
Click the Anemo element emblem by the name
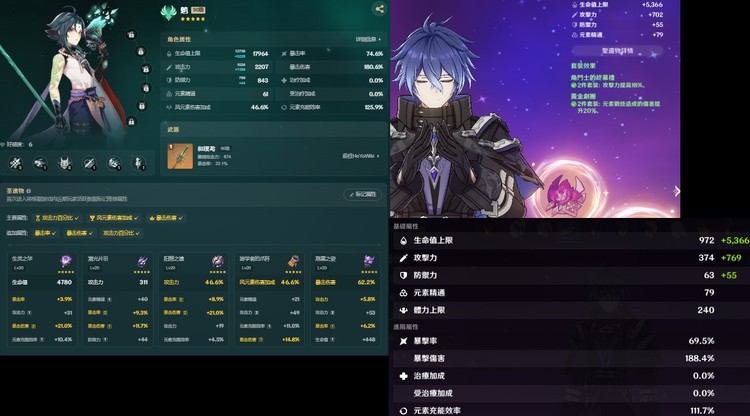168,12
